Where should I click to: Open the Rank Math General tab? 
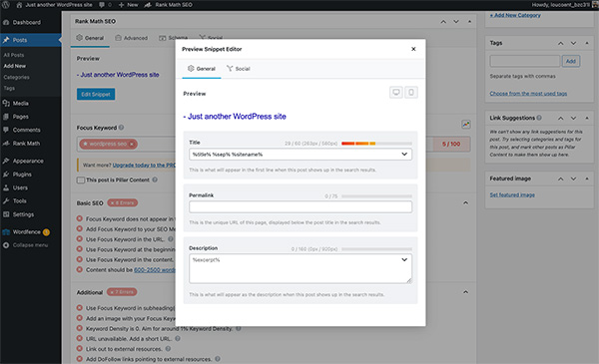pos(90,38)
